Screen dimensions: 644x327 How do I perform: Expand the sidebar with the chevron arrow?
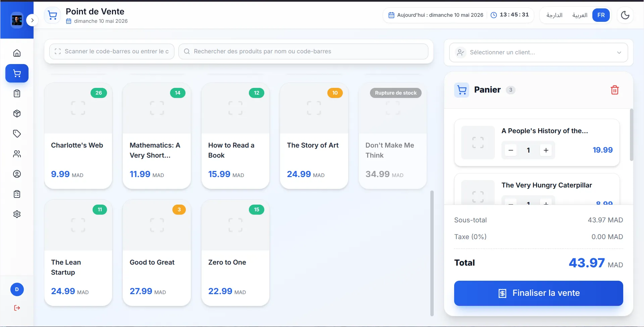point(32,20)
